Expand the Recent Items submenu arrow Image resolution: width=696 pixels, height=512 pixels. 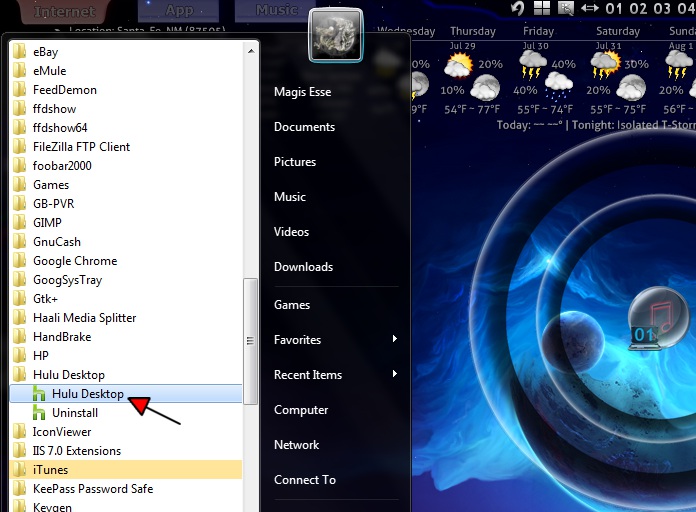[x=395, y=374]
